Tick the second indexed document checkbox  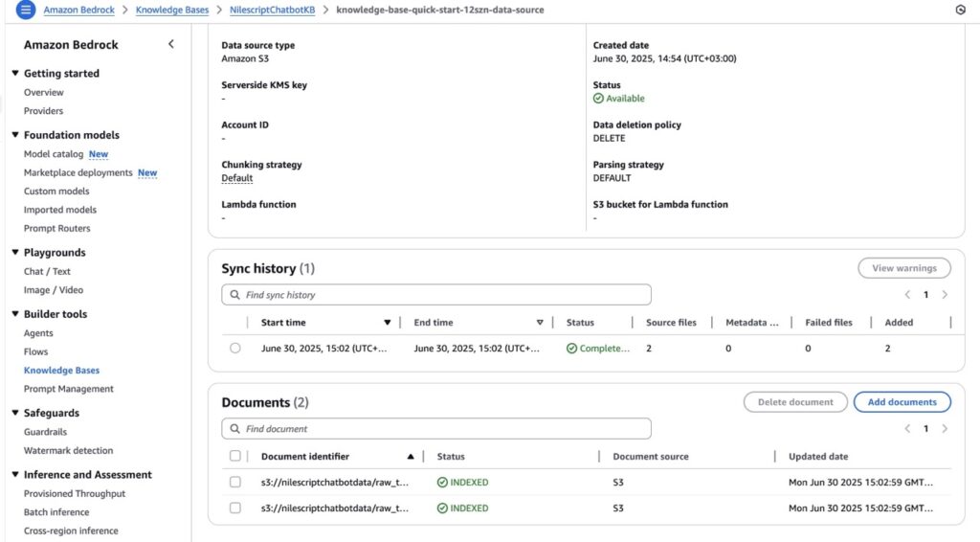click(235, 508)
